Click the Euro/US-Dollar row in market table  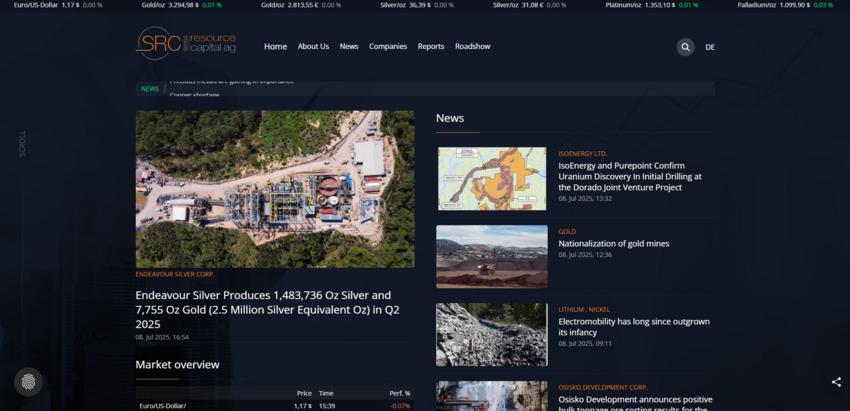click(x=275, y=406)
